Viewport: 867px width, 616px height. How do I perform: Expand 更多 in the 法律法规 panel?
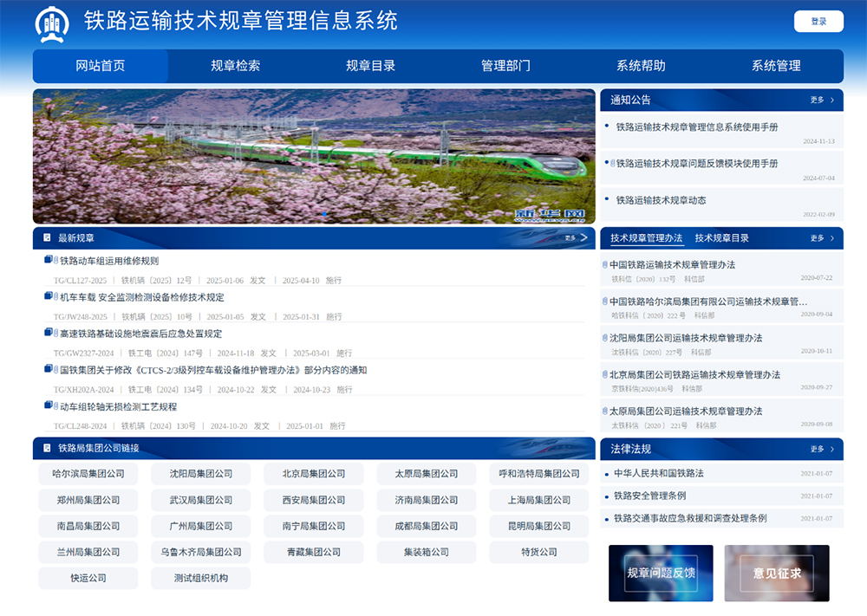815,449
